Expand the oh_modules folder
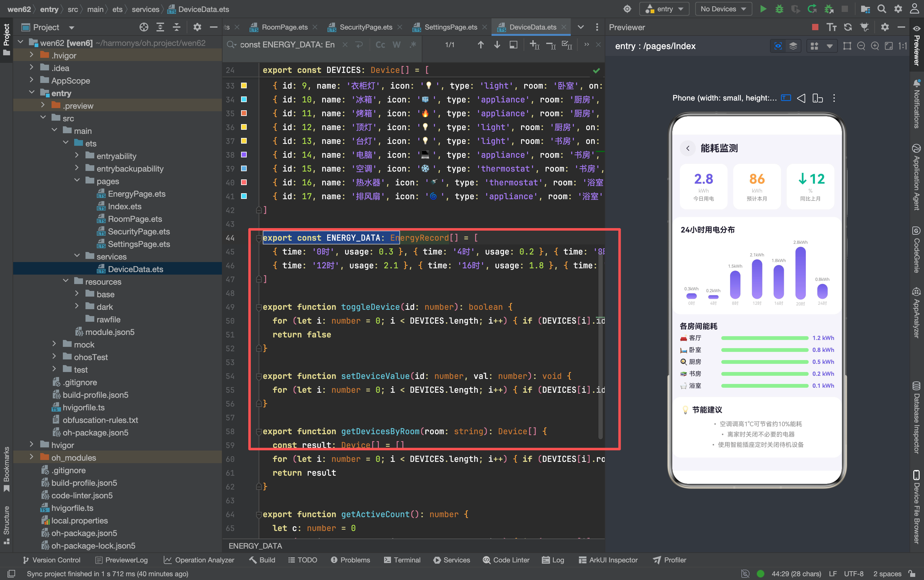Screen dimensions: 924x580 [31, 457]
